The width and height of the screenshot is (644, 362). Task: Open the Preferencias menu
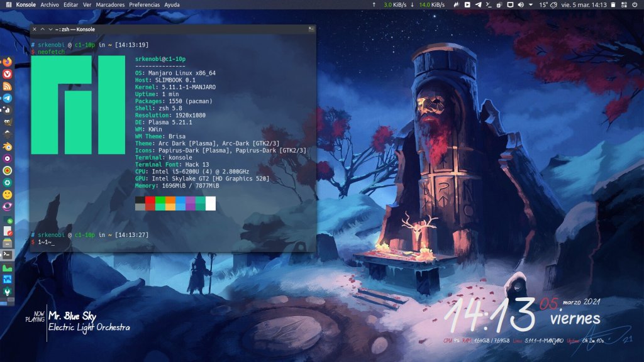tap(144, 4)
